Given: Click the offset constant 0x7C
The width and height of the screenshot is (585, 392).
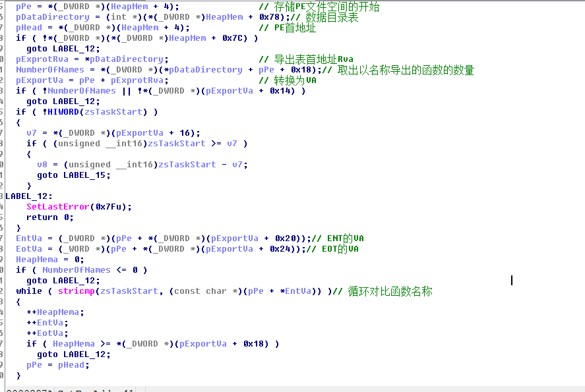Looking at the screenshot, I should [232, 38].
